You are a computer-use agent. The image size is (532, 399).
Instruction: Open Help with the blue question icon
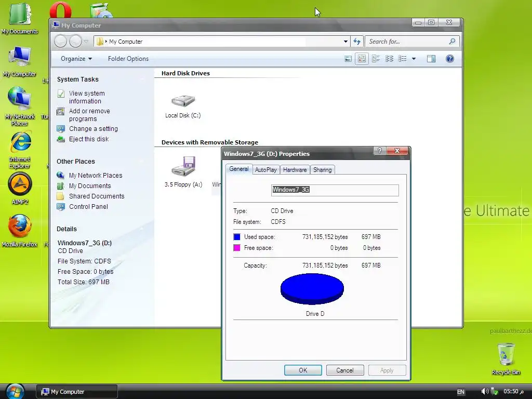(449, 59)
